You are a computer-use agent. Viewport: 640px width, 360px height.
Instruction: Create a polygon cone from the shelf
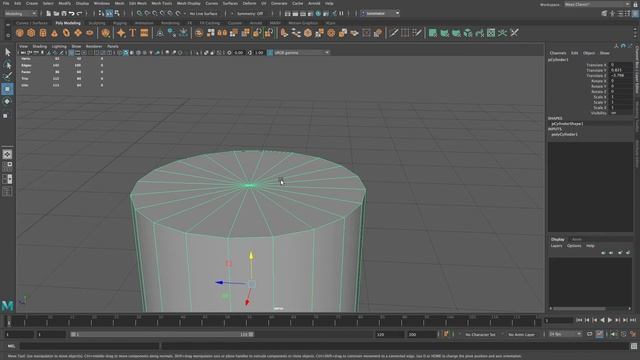54,33
